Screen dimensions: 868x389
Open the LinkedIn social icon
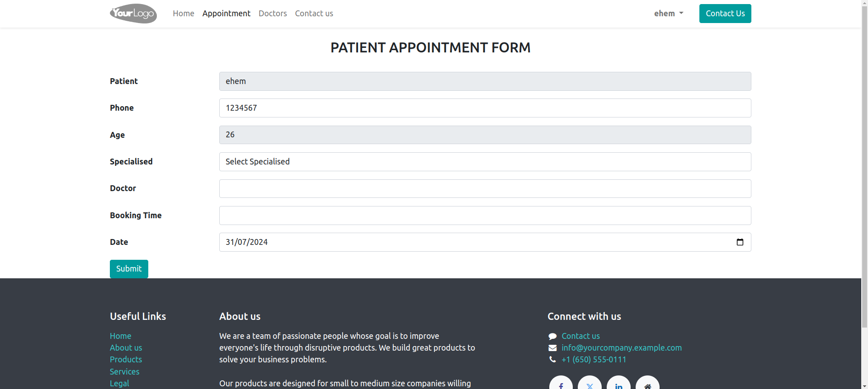[x=618, y=384]
